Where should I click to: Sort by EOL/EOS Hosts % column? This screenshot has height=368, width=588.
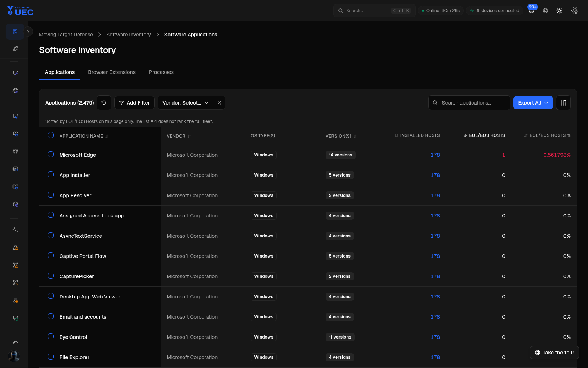[547, 135]
